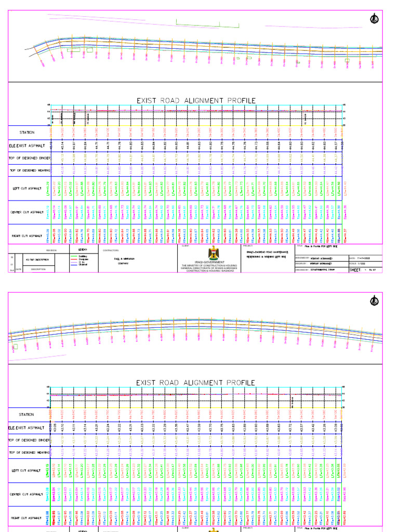Click the green legend line sample on first sheet
Screen dimensions: 399x532
coord(74,256)
